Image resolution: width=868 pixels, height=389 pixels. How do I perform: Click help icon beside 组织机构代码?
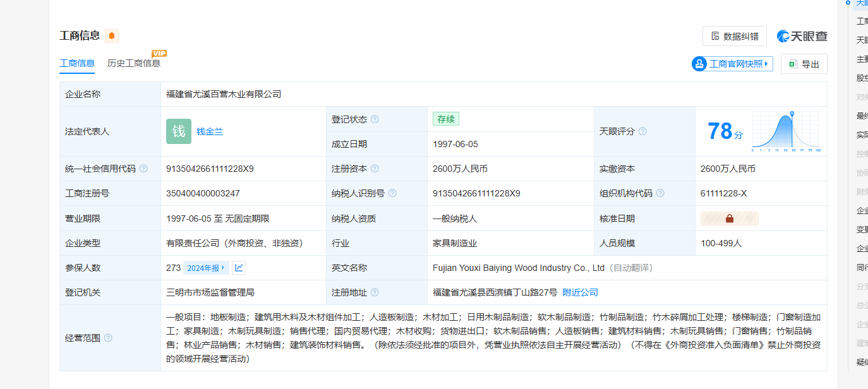pos(660,193)
